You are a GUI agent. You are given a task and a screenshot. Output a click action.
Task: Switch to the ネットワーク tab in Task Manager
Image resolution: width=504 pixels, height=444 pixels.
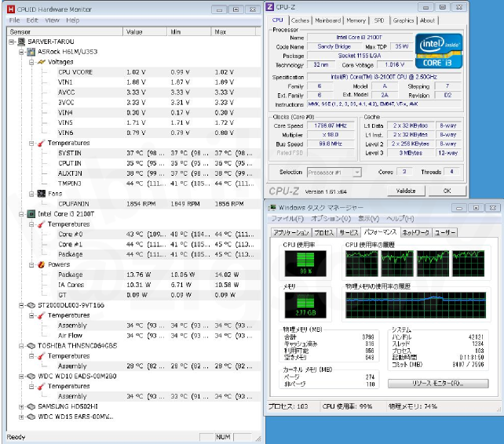(x=415, y=233)
